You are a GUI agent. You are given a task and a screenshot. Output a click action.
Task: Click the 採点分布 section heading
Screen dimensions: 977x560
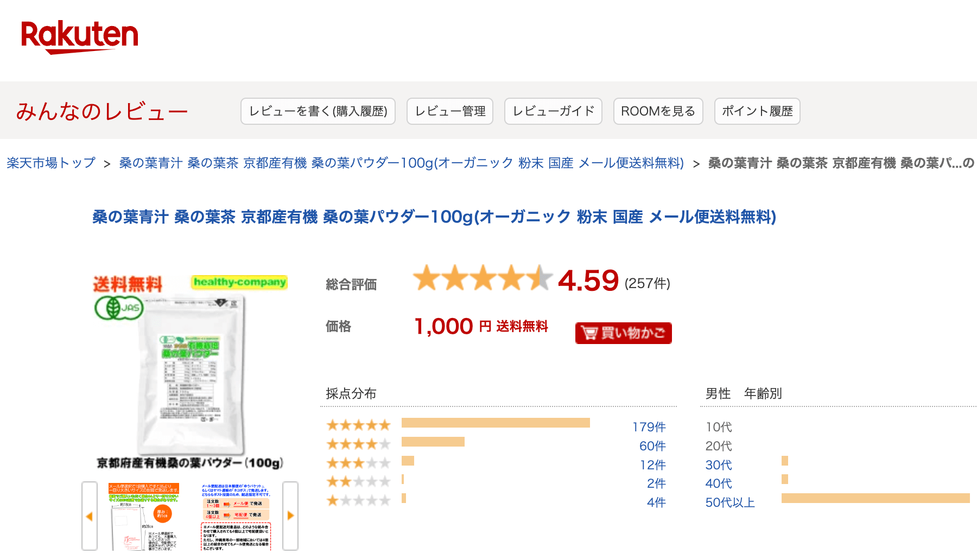[351, 393]
